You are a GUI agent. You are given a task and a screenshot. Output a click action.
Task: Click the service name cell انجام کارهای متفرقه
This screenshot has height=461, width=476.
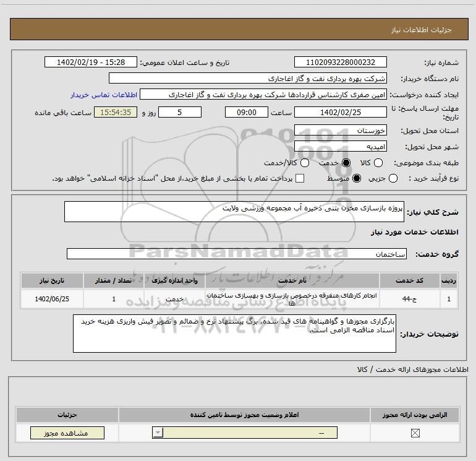pyautogui.click(x=292, y=299)
